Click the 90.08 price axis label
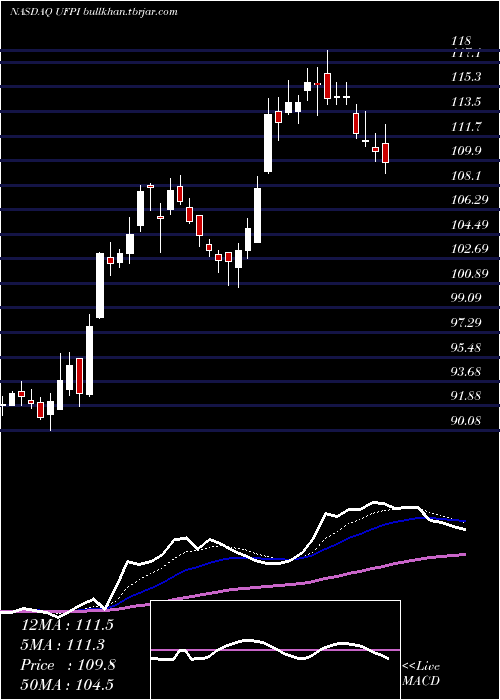The image size is (500, 700). [466, 421]
